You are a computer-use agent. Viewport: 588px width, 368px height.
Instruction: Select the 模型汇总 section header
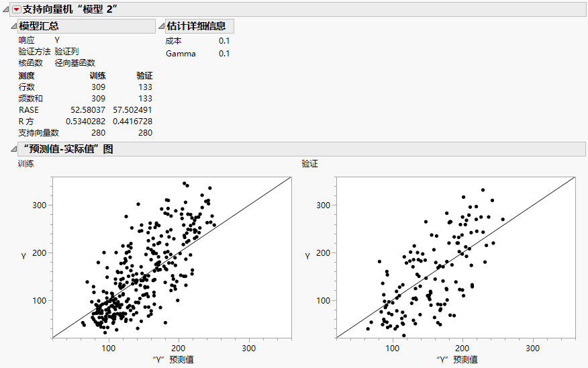(x=86, y=26)
